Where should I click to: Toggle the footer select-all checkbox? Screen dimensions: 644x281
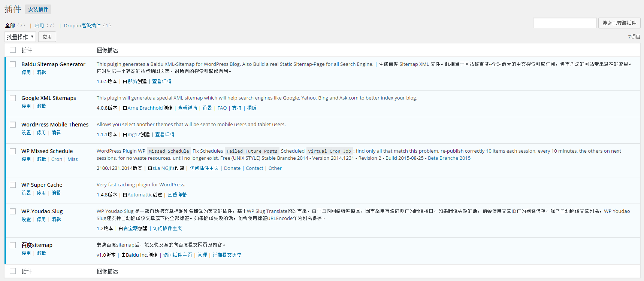pyautogui.click(x=13, y=271)
